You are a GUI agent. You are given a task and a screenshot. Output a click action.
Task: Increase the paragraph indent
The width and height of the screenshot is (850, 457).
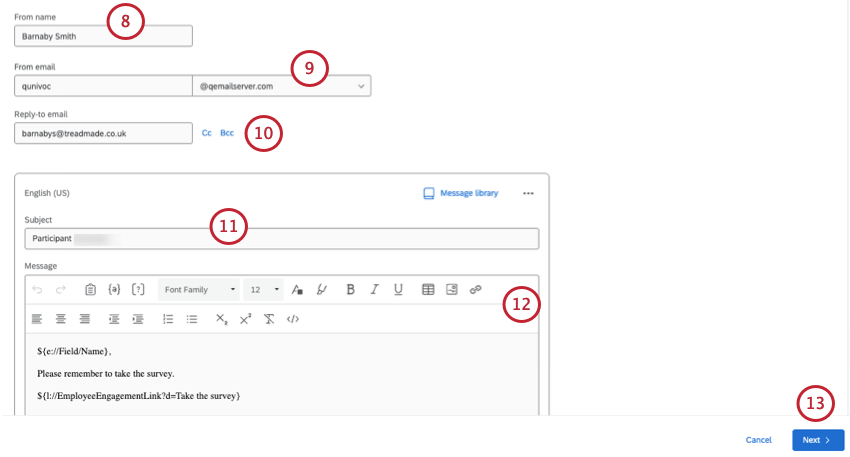click(138, 319)
